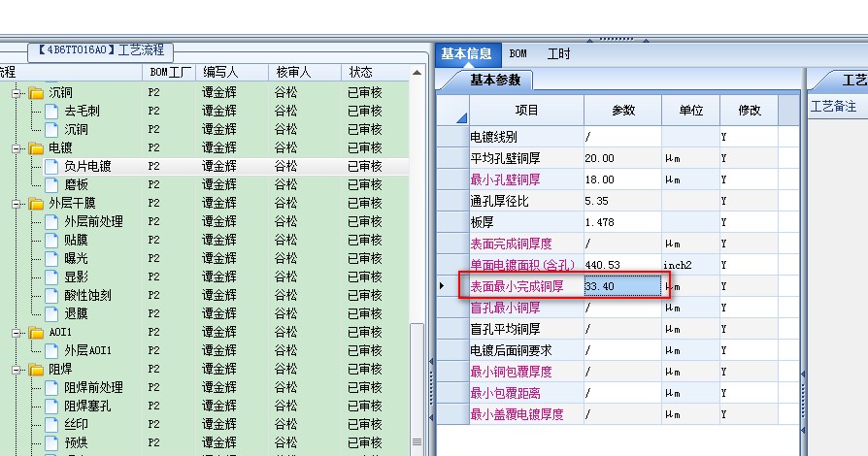The width and height of the screenshot is (868, 456).
Task: Click the 平均孔壁铜厚 value 20.00
Action: pyautogui.click(x=622, y=158)
